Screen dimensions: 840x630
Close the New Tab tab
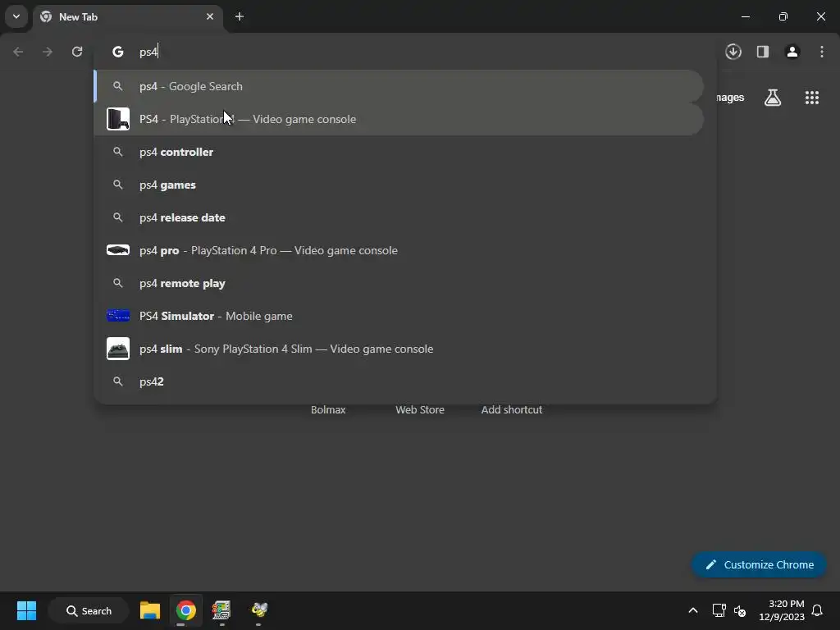click(210, 16)
